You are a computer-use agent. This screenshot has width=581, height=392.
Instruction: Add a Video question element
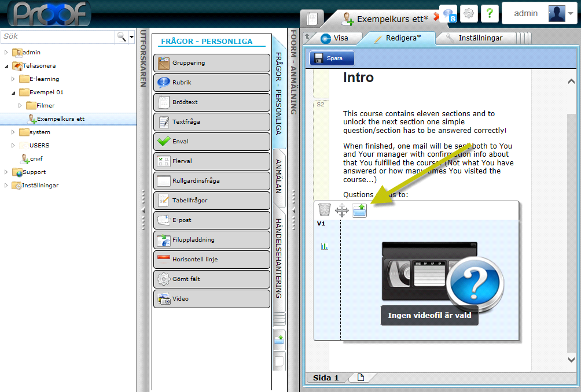[x=212, y=299]
